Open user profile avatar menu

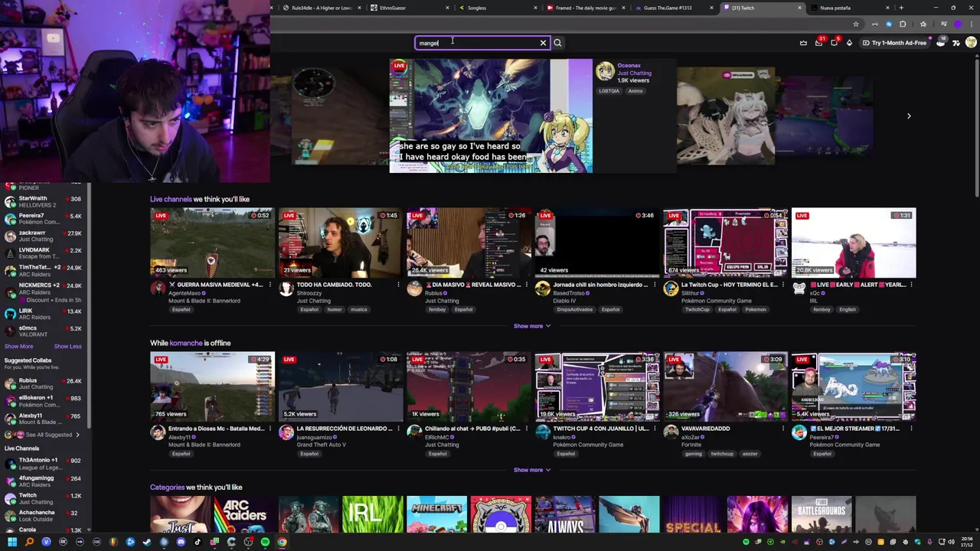point(971,43)
